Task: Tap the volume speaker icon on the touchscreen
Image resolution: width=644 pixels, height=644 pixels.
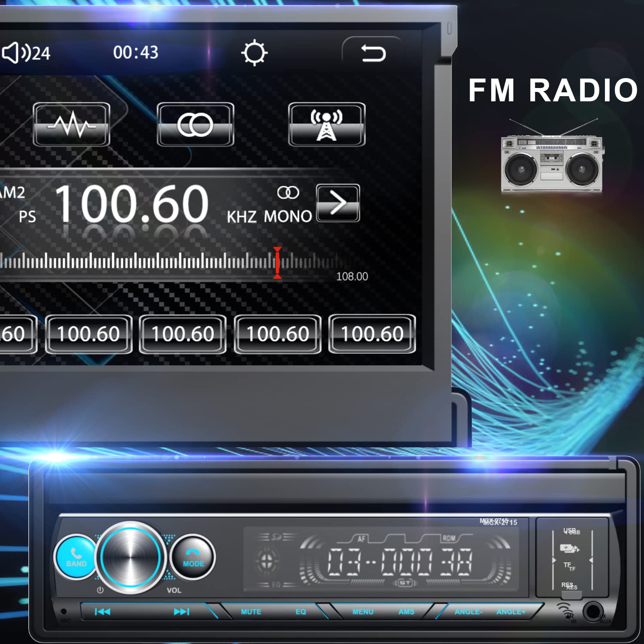Action: pos(16,53)
